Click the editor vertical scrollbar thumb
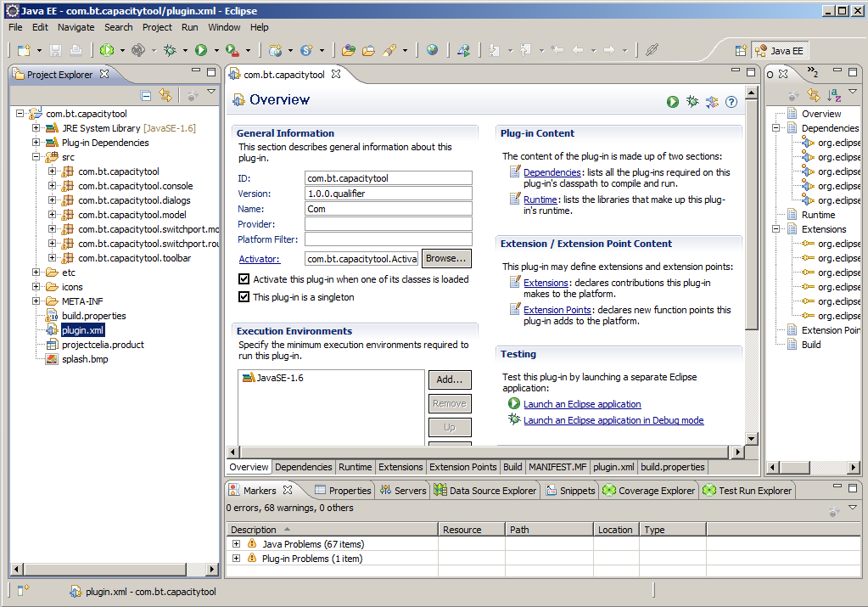The height and width of the screenshot is (607, 868). point(751,214)
